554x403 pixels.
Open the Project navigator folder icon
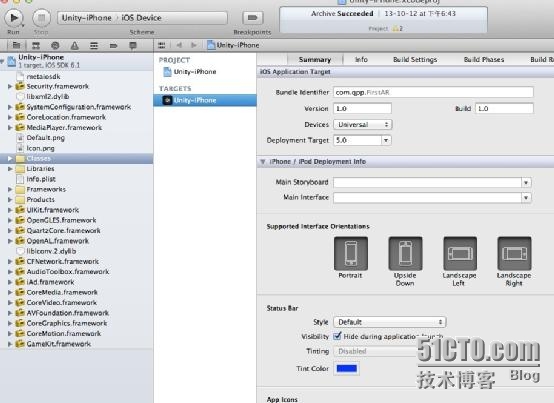pyautogui.click(x=16, y=45)
